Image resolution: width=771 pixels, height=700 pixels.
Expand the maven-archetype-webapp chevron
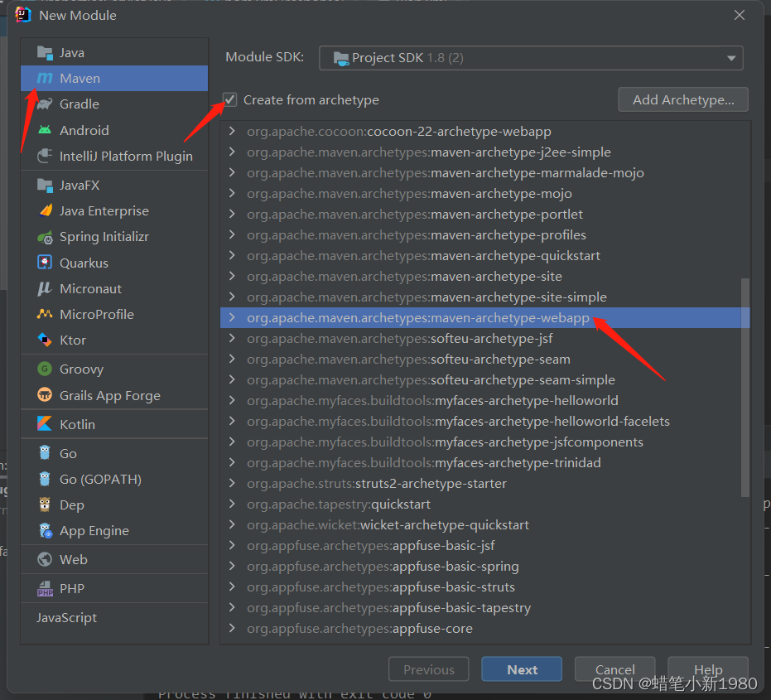coord(232,318)
